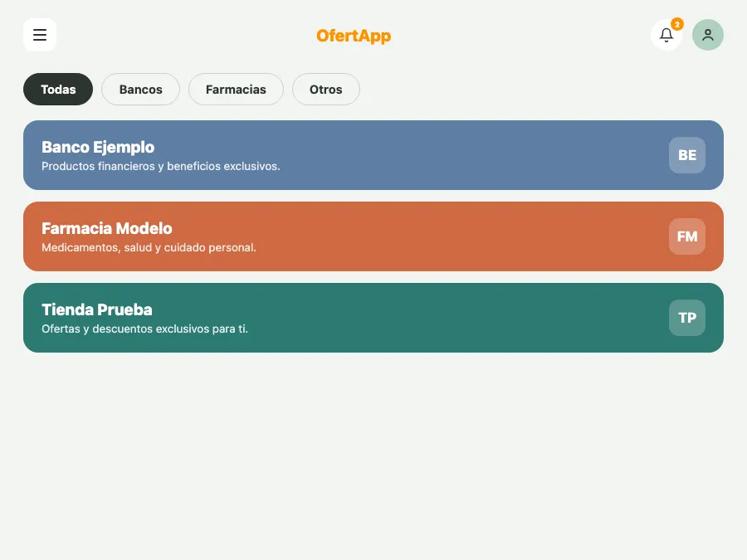This screenshot has width=747, height=560.
Task: Click the Tienda Prueba title text
Action: (x=97, y=310)
